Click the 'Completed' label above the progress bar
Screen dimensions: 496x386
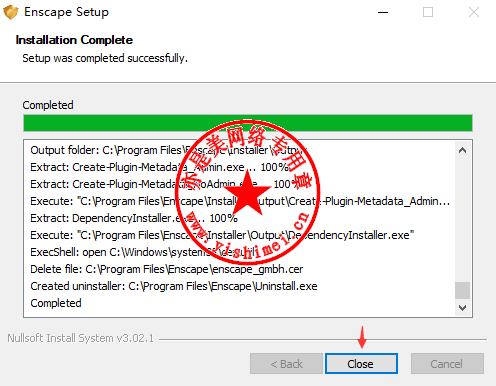pos(48,105)
